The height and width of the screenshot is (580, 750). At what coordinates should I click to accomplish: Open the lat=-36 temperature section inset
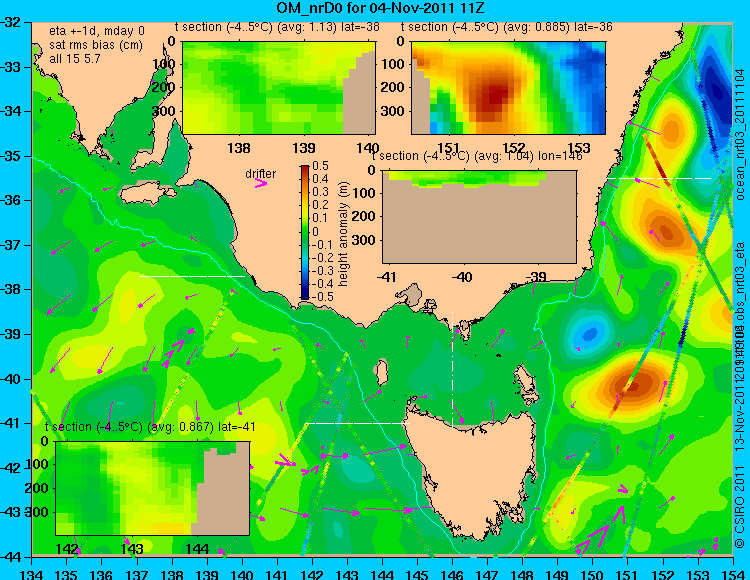[x=508, y=88]
